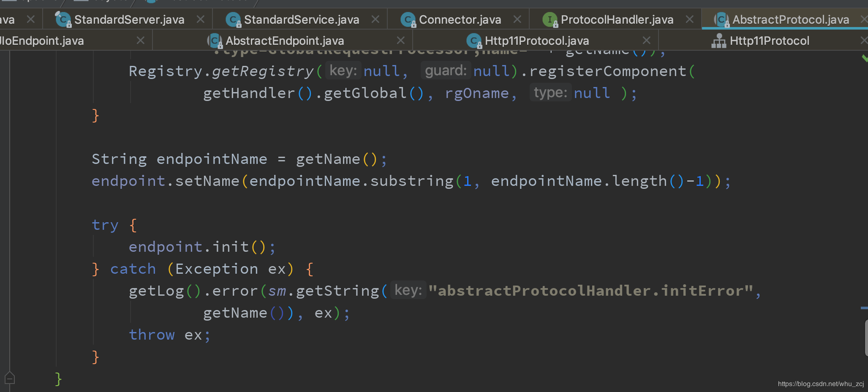Click the AbstractProtocol.java abstract class icon
Image resolution: width=868 pixels, height=392 pixels.
(x=721, y=19)
